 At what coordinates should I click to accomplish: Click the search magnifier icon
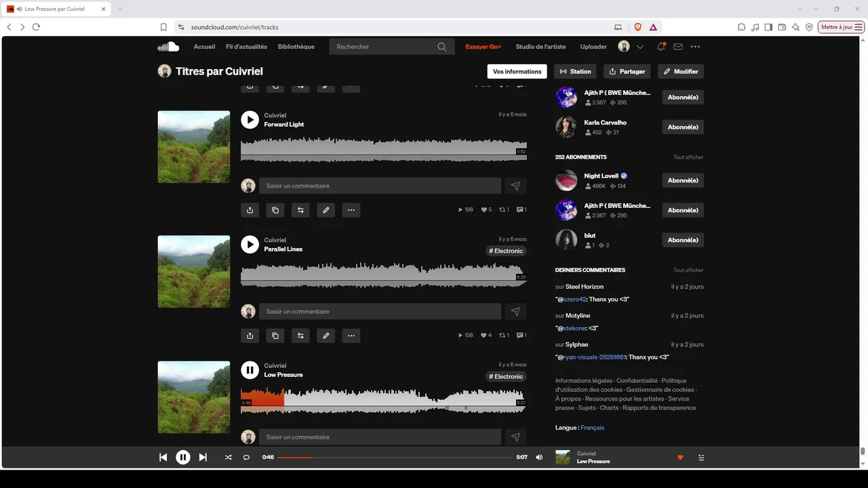tap(442, 47)
